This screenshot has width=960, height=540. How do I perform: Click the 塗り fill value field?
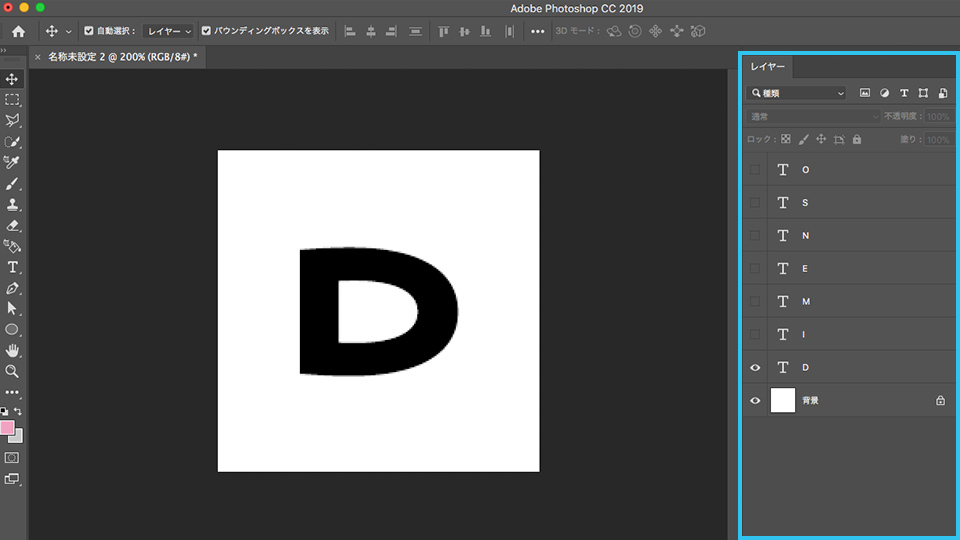coord(938,140)
